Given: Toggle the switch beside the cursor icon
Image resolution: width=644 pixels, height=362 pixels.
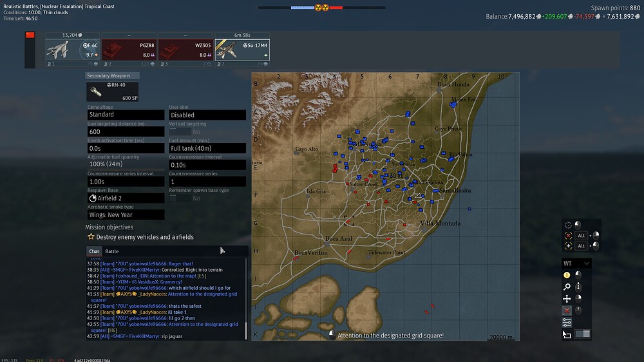Looking at the screenshot, I should point(582,334).
